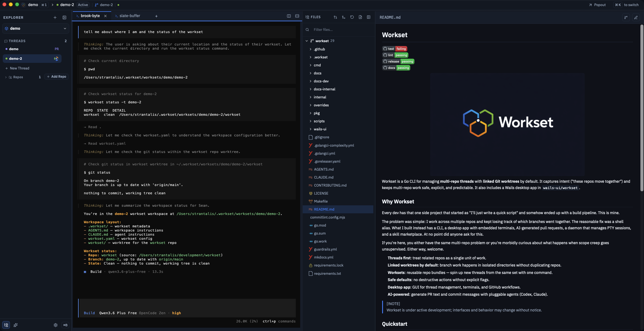This screenshot has height=331, width=644.
Task: Toggle the horizontal split icon in terminal header
Action: [297, 16]
